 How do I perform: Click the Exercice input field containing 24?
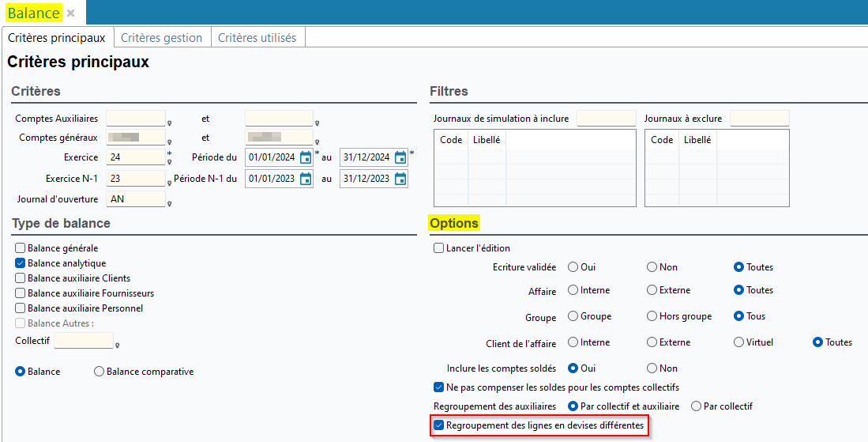(135, 157)
